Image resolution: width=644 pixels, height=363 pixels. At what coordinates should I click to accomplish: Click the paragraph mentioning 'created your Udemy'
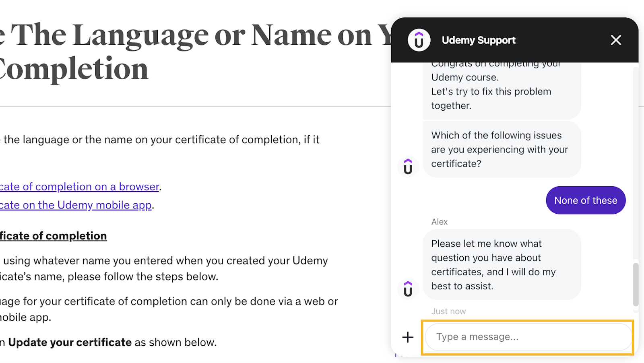(x=164, y=268)
